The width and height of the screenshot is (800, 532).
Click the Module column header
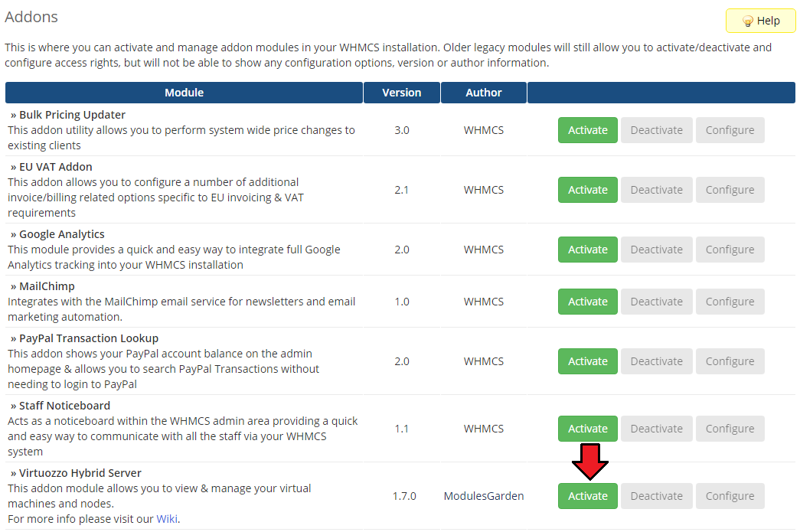(x=184, y=93)
